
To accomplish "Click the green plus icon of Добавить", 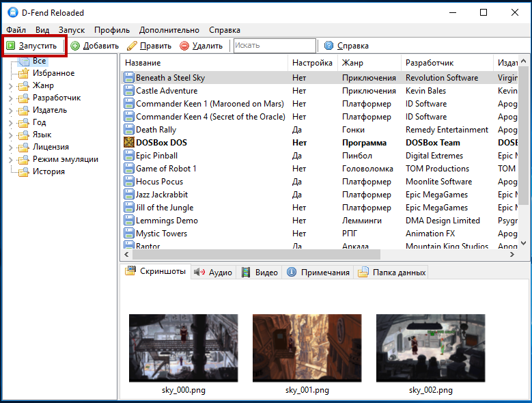I will (75, 46).
